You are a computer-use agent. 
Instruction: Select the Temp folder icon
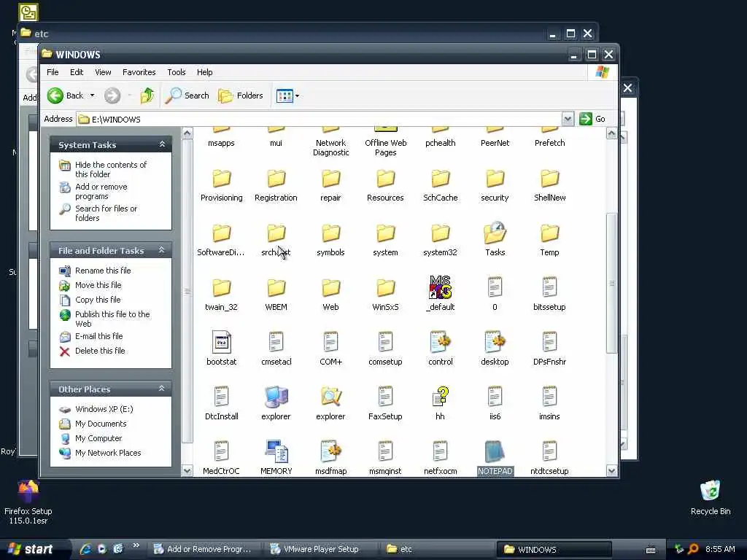point(550,233)
